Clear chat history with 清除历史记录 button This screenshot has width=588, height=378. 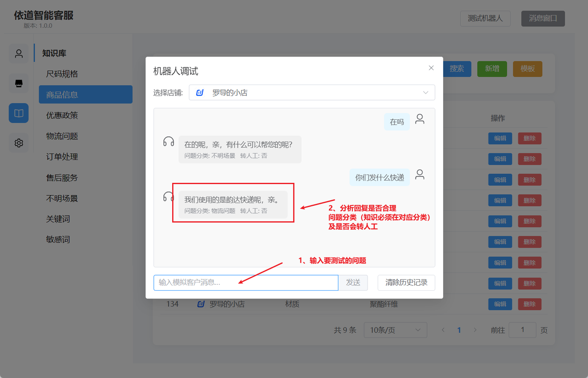tap(406, 282)
